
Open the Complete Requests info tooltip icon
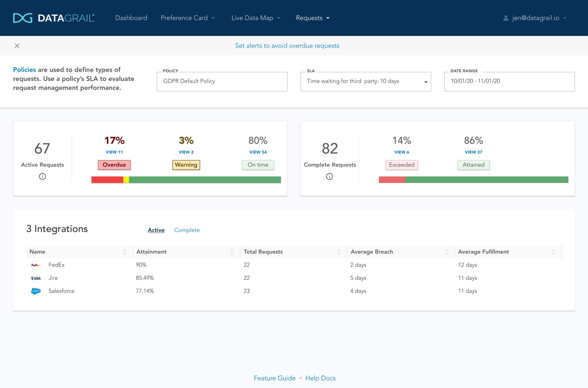[x=330, y=177]
